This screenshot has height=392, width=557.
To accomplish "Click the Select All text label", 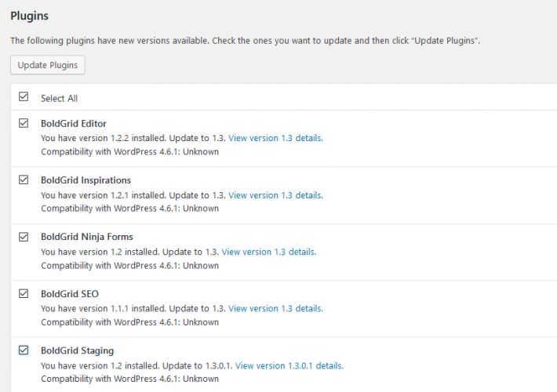I will 59,99.
